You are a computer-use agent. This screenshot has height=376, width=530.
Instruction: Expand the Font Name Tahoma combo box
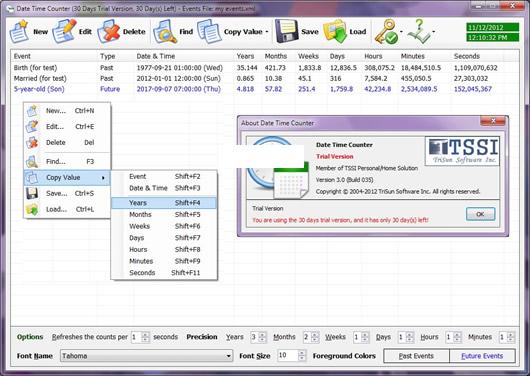(228, 356)
